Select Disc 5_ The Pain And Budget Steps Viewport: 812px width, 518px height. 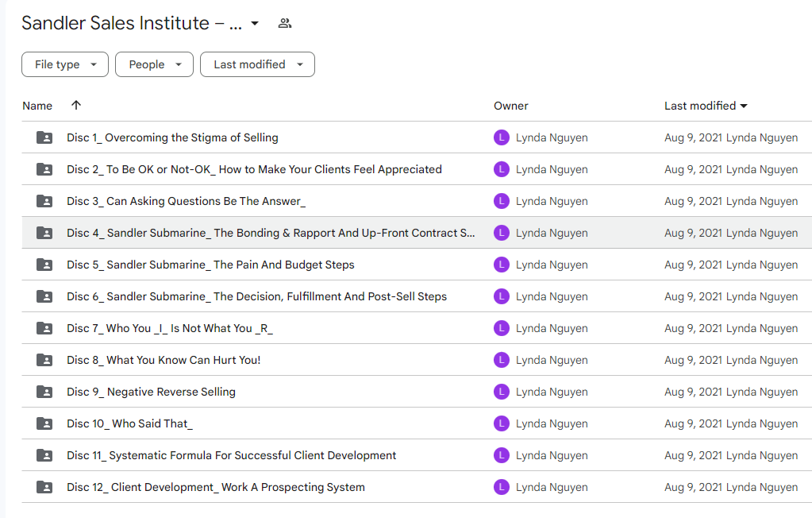[x=211, y=265]
